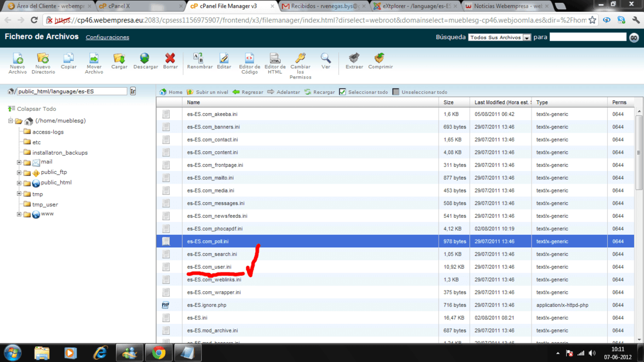Go to Home in navigation bar

pos(171,92)
